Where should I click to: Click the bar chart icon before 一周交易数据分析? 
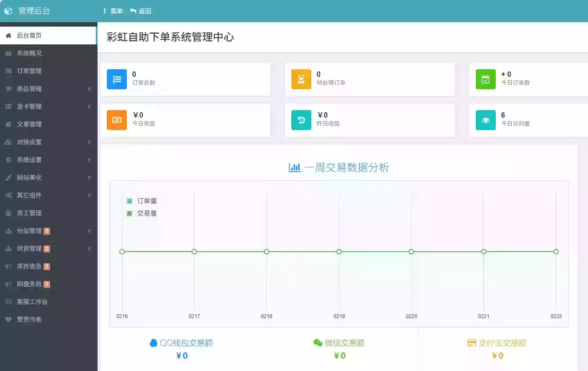(294, 167)
